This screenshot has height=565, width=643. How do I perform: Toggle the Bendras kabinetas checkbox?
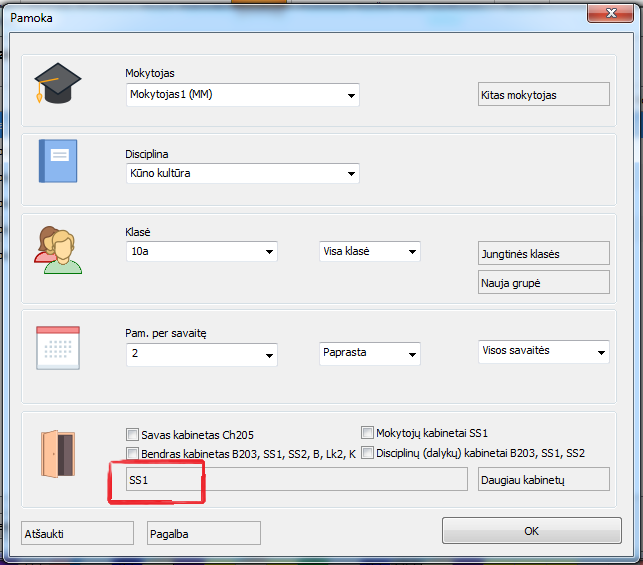coord(132,454)
